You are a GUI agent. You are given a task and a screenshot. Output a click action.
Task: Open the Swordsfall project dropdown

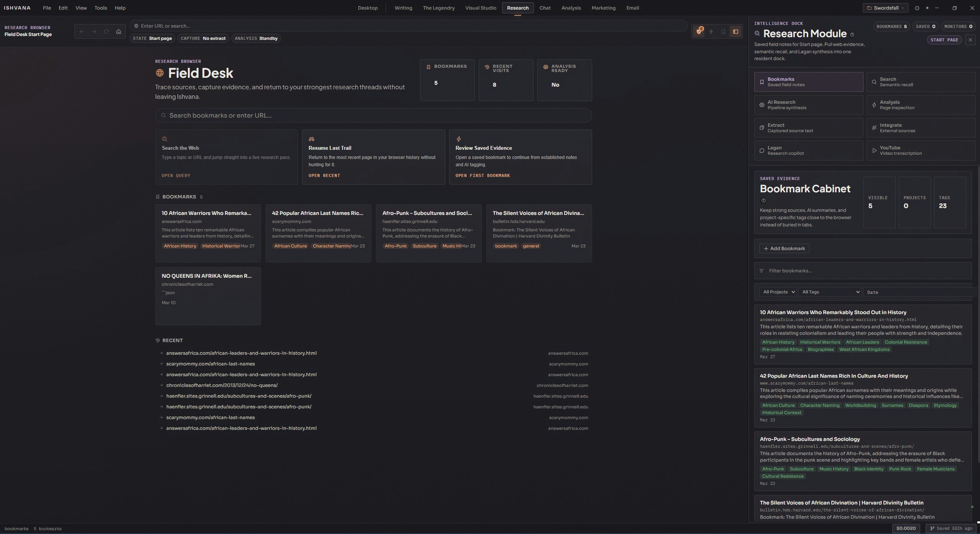point(885,8)
